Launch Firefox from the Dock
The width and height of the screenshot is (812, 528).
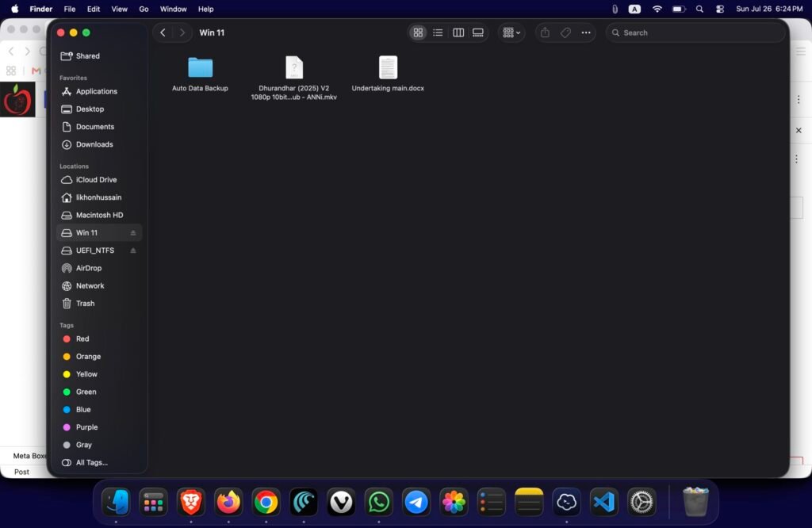(228, 502)
